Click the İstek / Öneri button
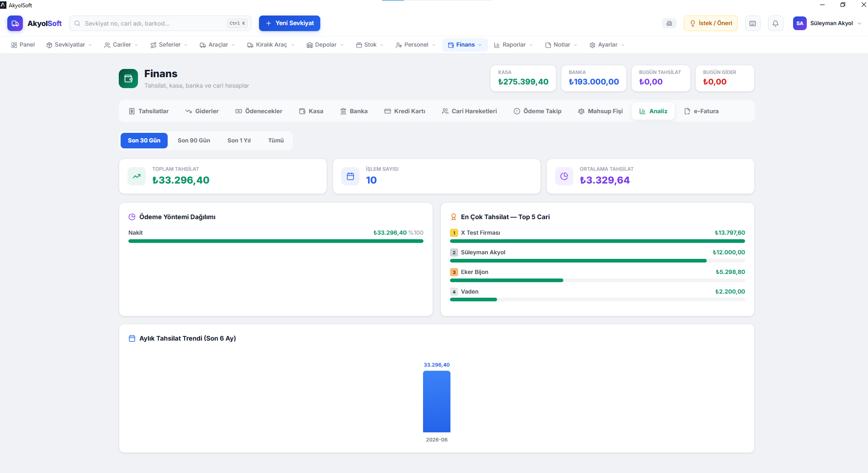This screenshot has height=473, width=868. coord(711,23)
